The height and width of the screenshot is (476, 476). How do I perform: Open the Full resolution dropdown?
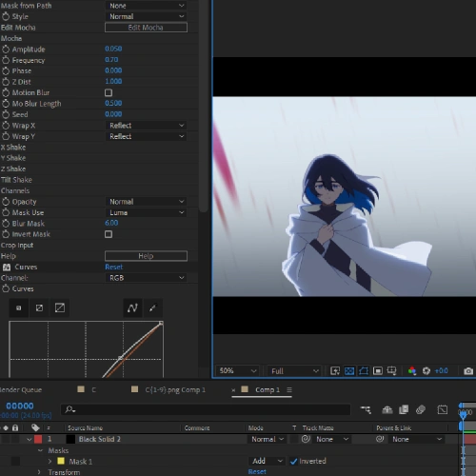pyautogui.click(x=294, y=370)
